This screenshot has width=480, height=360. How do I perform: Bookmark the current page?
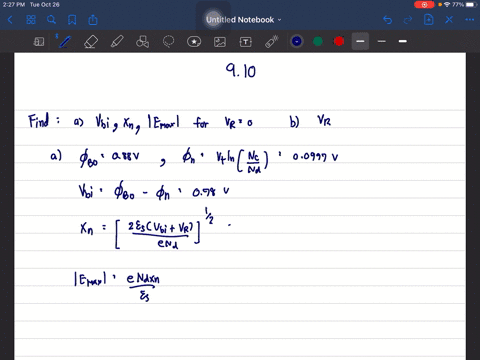72,20
